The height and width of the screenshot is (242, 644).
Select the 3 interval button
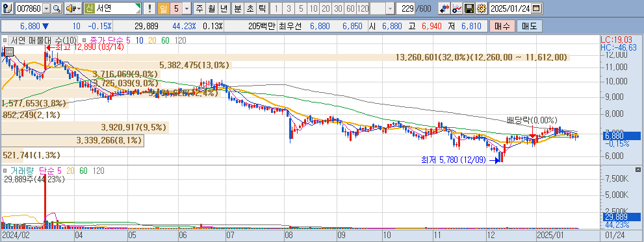point(289,8)
